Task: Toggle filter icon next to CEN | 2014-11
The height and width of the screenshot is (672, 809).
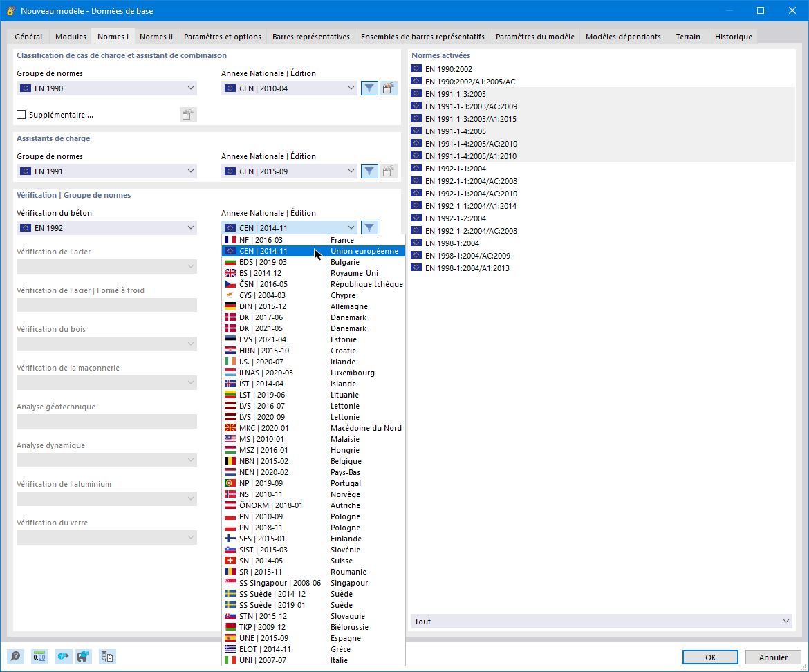Action: (x=369, y=227)
